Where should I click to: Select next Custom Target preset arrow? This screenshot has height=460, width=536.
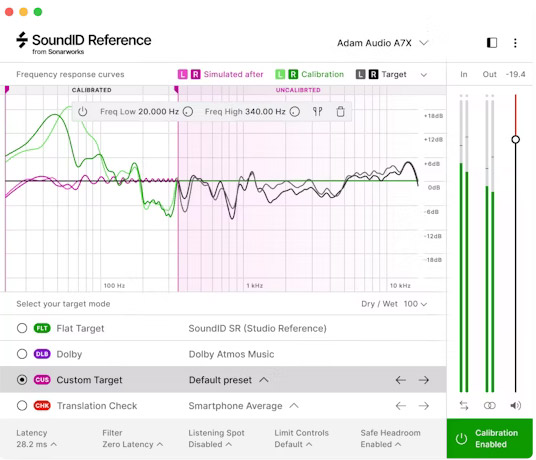click(424, 380)
